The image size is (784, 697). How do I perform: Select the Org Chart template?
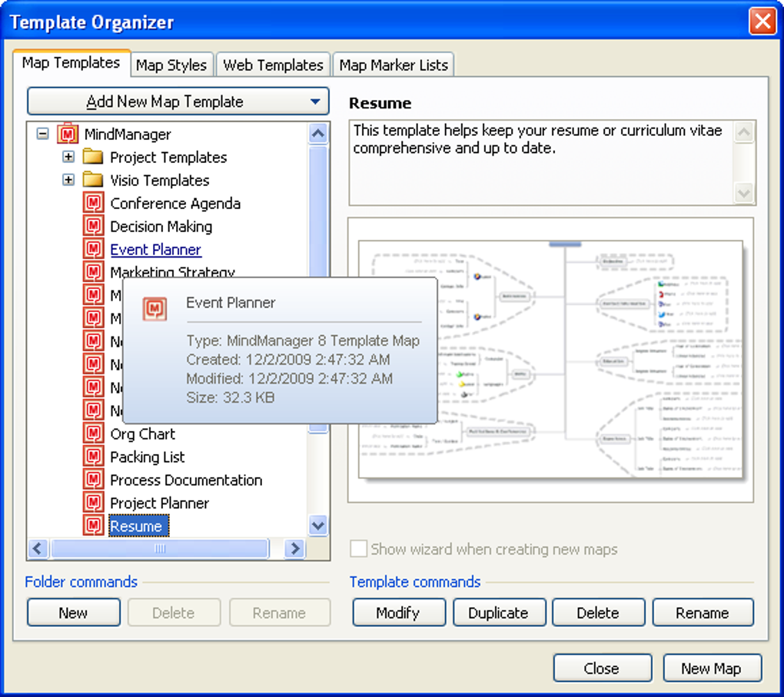(142, 433)
